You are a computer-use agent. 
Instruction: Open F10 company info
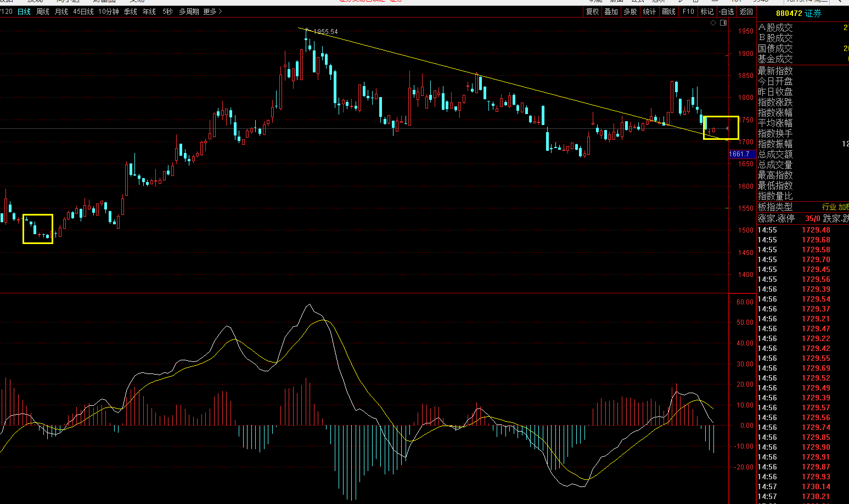[688, 12]
